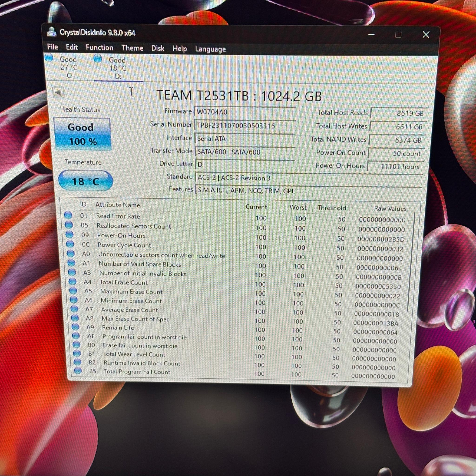476x476 pixels.
Task: Click status icon of Read Error Rate
Action: click(68, 215)
